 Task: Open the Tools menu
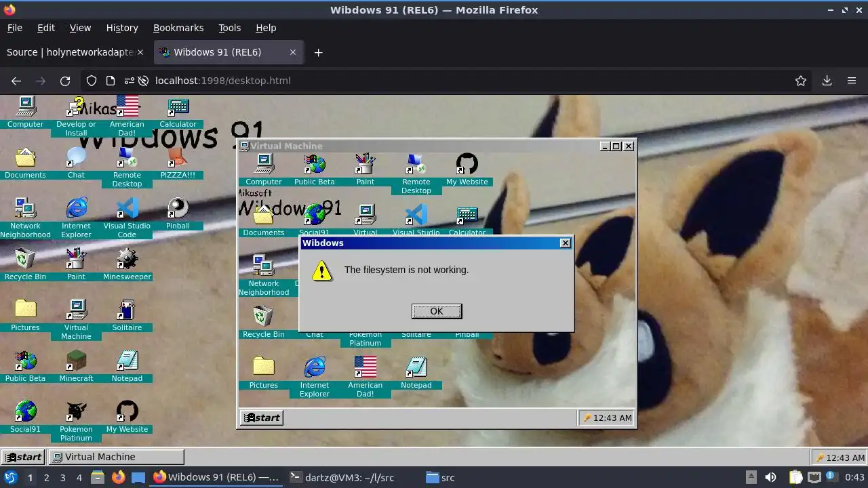pyautogui.click(x=229, y=28)
